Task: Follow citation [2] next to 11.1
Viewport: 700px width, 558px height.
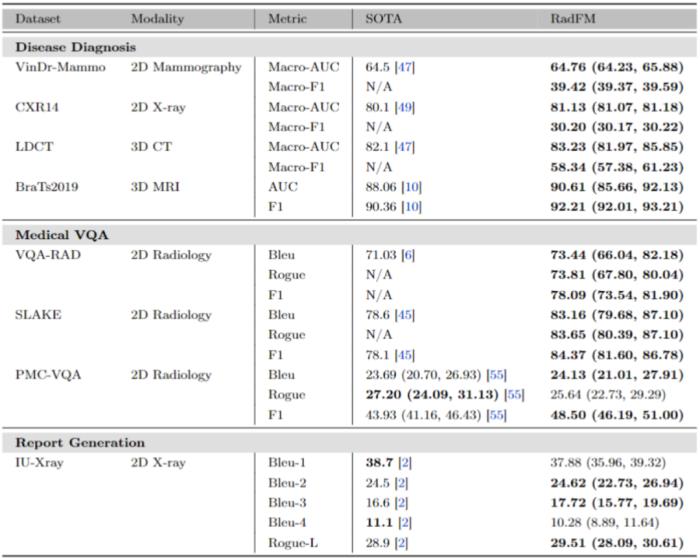Action: [x=405, y=523]
